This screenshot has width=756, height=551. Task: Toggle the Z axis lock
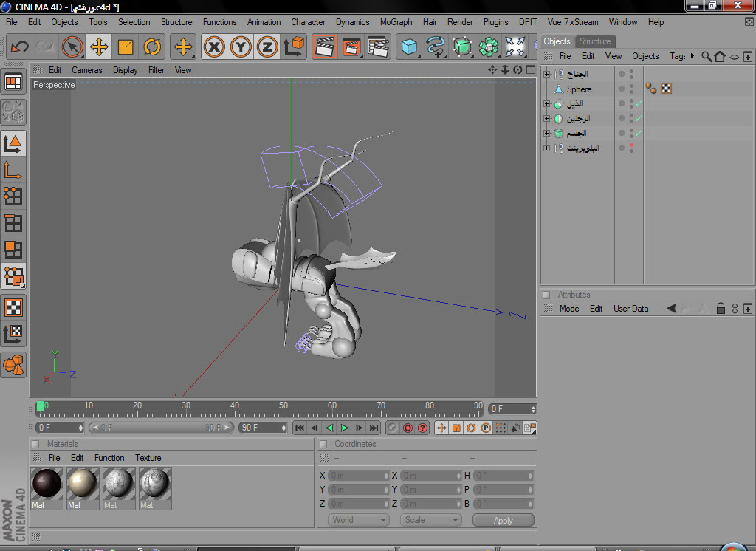coord(267,47)
